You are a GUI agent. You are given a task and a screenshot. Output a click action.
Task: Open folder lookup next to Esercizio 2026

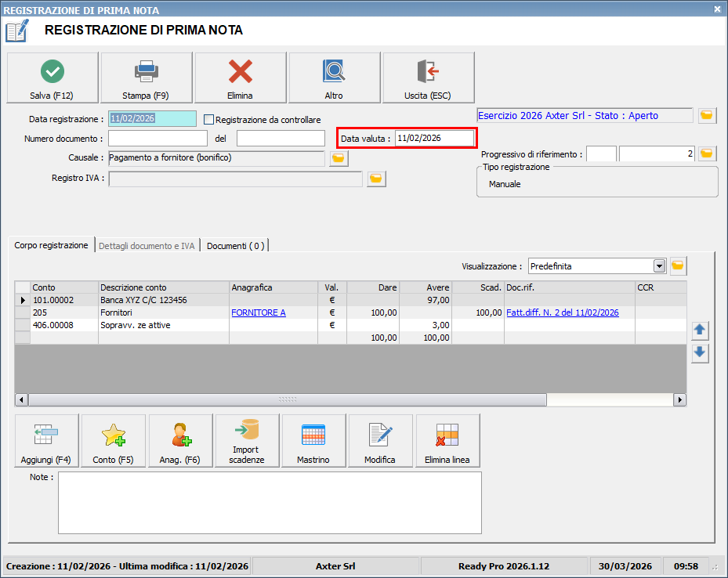707,115
